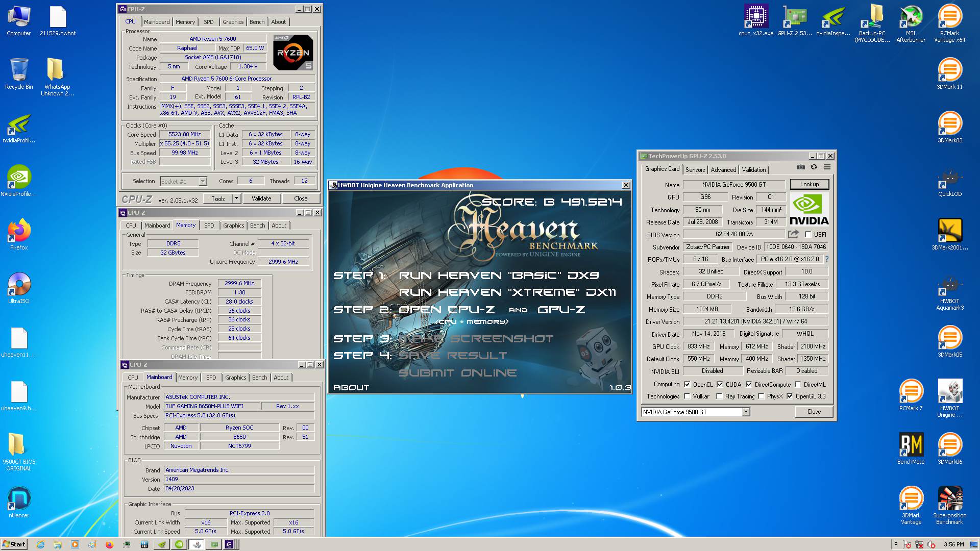The height and width of the screenshot is (551, 980).
Task: Click Save Result in the HWBOT Heaven window
Action: point(453,356)
